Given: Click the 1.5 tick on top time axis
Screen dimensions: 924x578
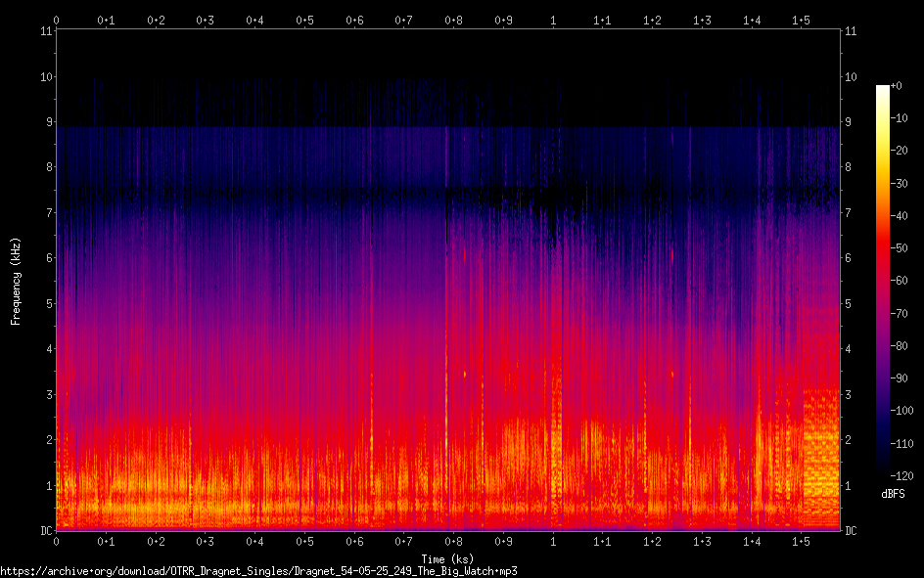Looking at the screenshot, I should [801, 20].
